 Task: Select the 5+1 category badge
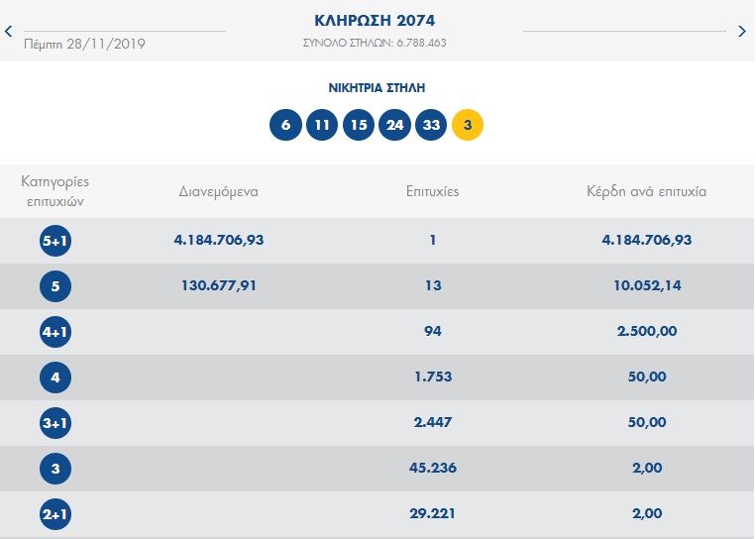[x=55, y=241]
